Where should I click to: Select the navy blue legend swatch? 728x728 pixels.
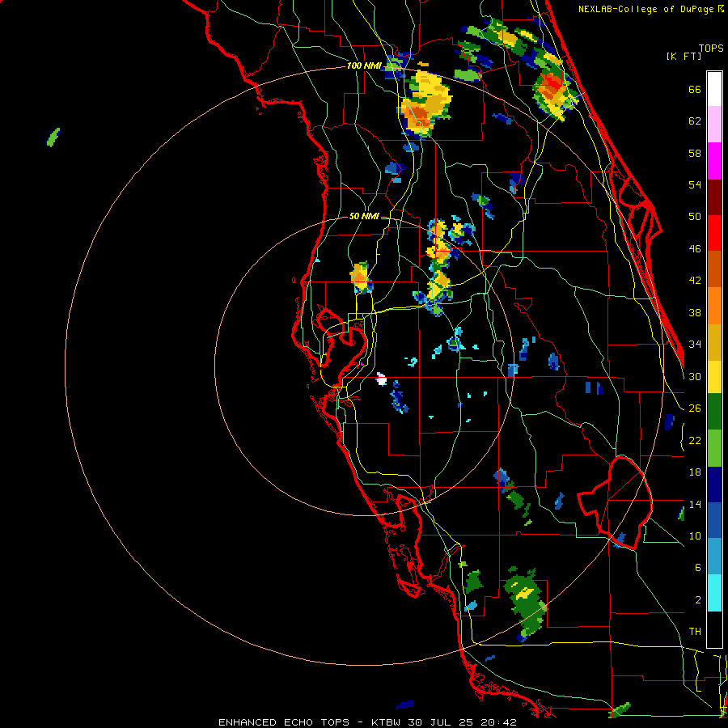[714, 485]
